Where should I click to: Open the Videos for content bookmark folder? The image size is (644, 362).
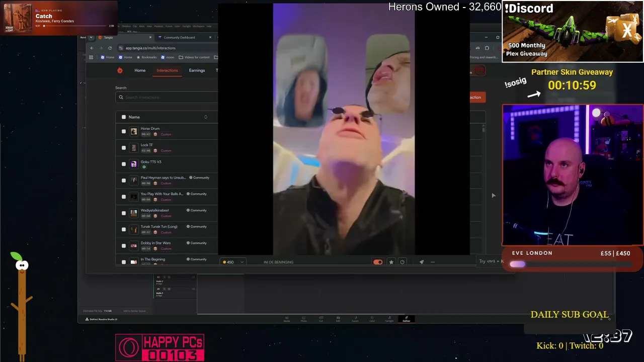point(194,57)
